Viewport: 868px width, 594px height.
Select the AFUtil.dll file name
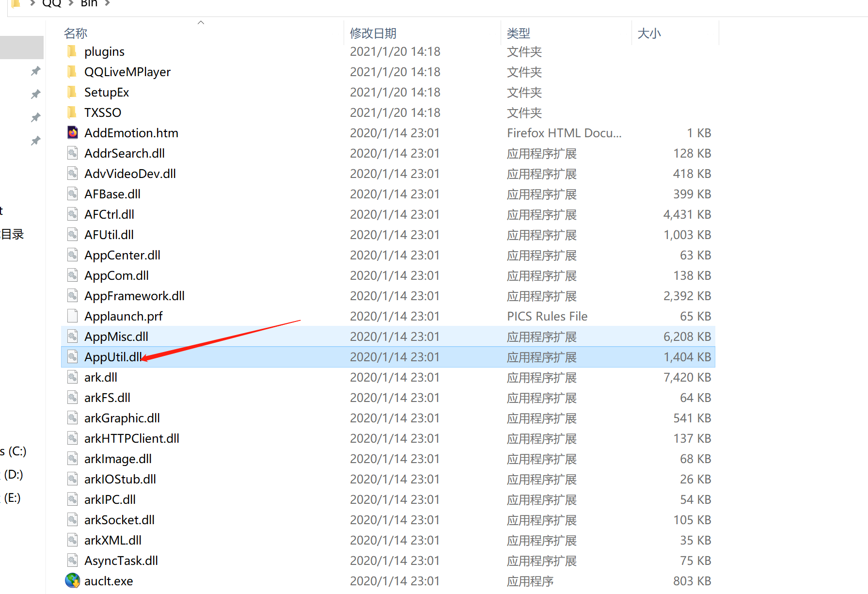(109, 235)
